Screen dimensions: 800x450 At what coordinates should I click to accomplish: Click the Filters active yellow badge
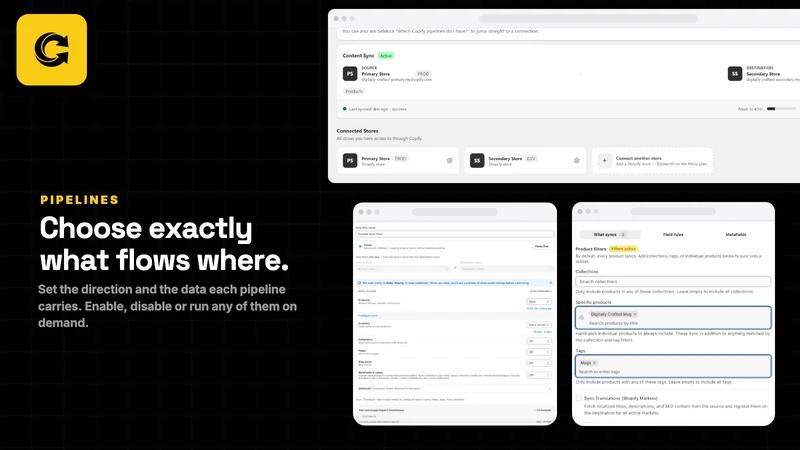coord(623,249)
